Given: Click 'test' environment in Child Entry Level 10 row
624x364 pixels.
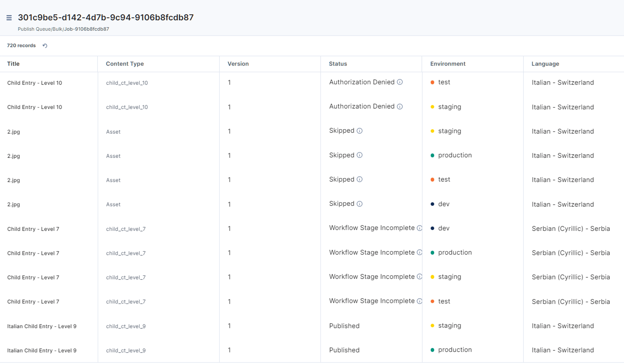Looking at the screenshot, I should coord(444,82).
